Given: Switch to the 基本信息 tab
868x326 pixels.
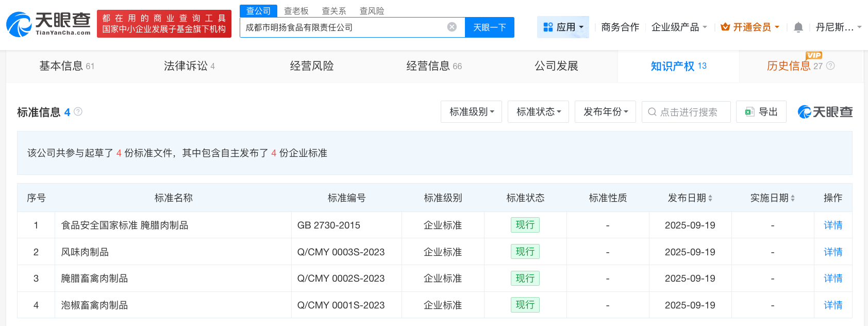Looking at the screenshot, I should [x=66, y=66].
